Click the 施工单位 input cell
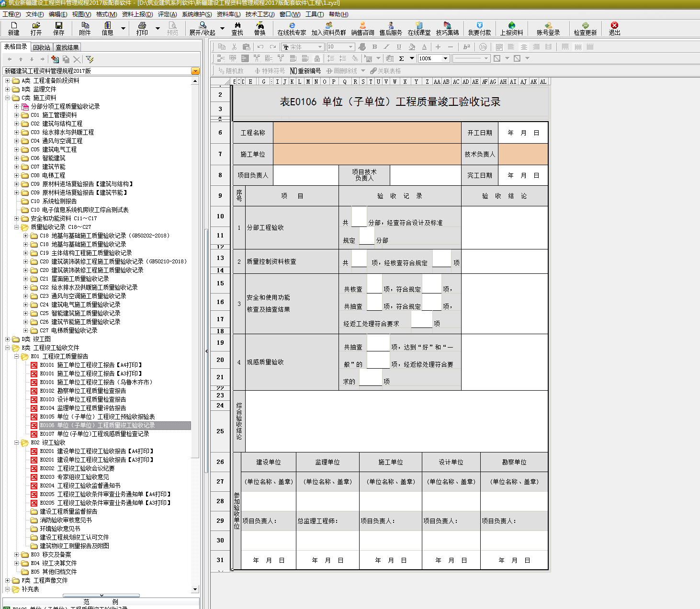This screenshot has height=609, width=700. tap(367, 154)
